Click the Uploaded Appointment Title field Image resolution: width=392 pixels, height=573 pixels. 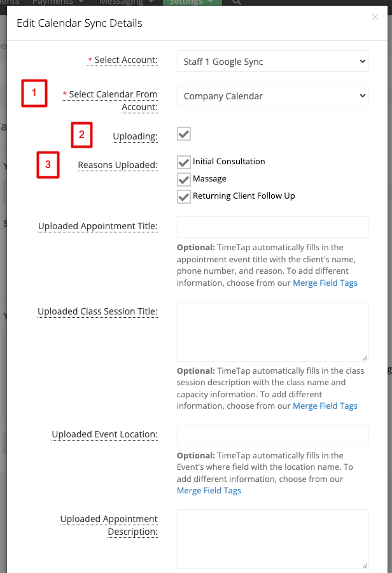[272, 227]
